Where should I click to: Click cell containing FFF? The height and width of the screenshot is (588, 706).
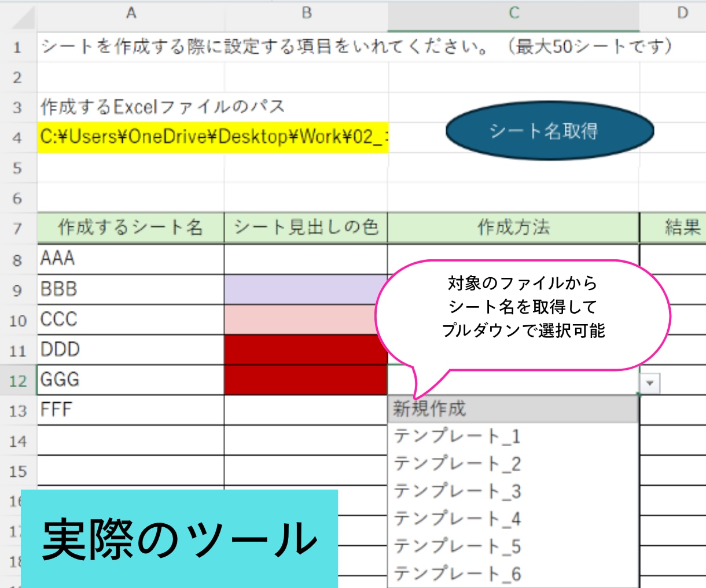pos(131,410)
